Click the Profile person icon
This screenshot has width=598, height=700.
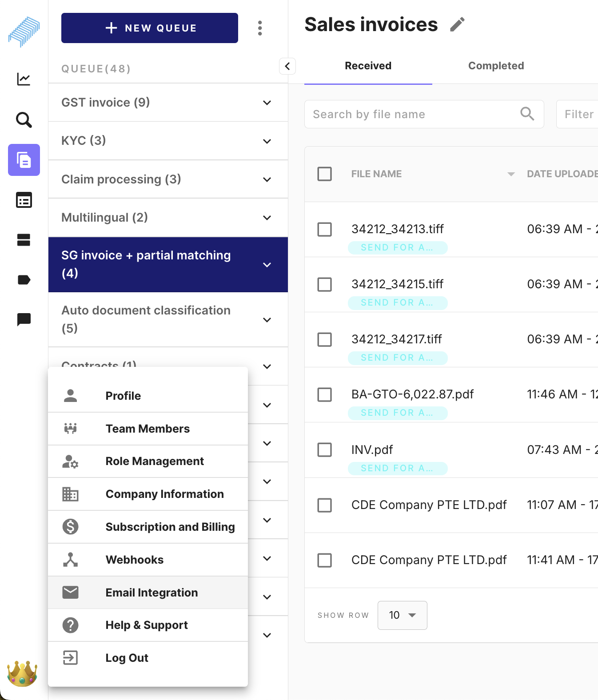point(70,396)
